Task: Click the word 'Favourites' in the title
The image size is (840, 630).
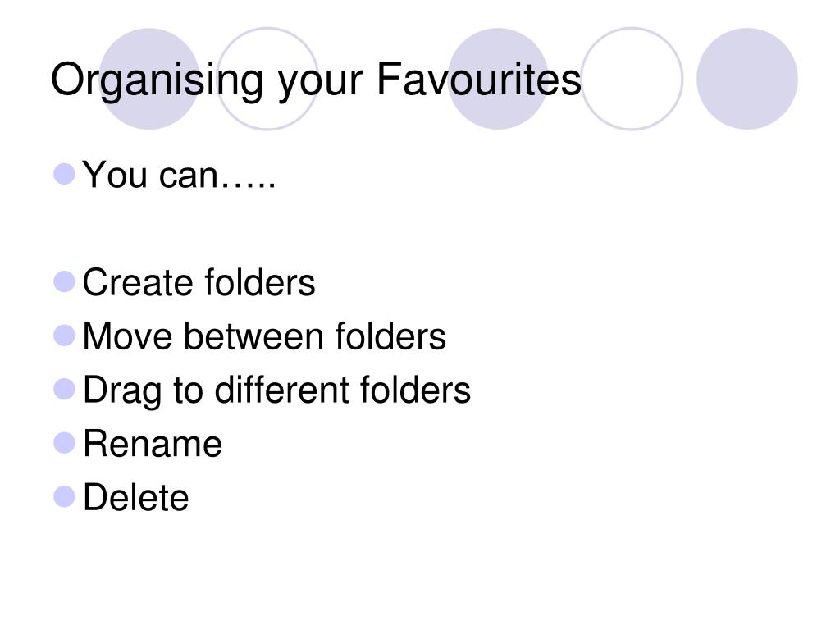Action: pyautogui.click(x=479, y=80)
